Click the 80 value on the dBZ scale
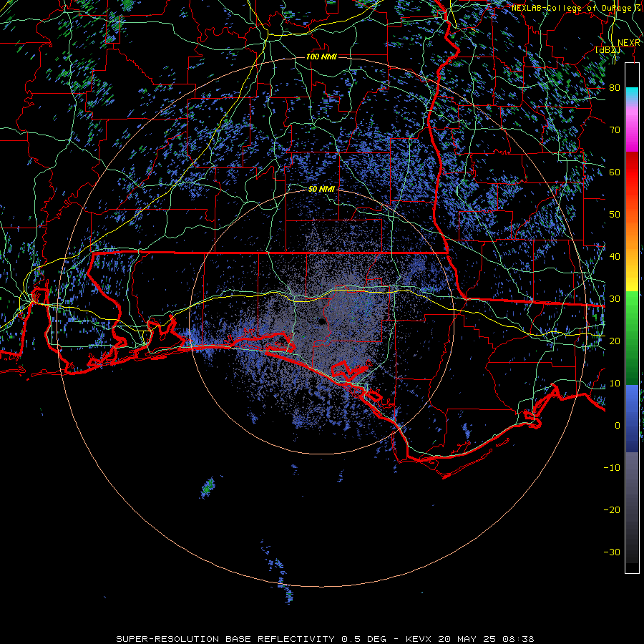This screenshot has width=644, height=644. [615, 87]
